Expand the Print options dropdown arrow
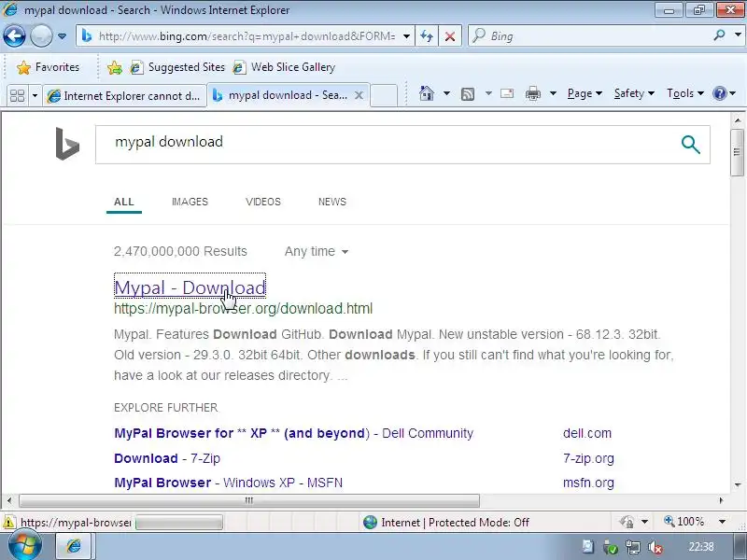Image resolution: width=747 pixels, height=560 pixels. [553, 93]
